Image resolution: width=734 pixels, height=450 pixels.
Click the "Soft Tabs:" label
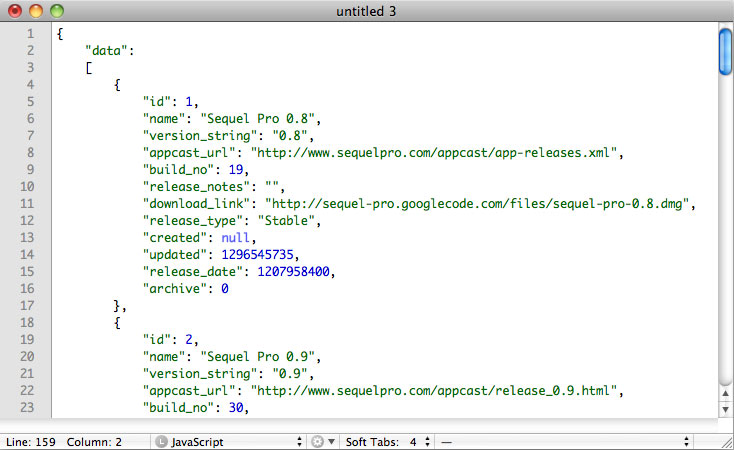click(372, 442)
